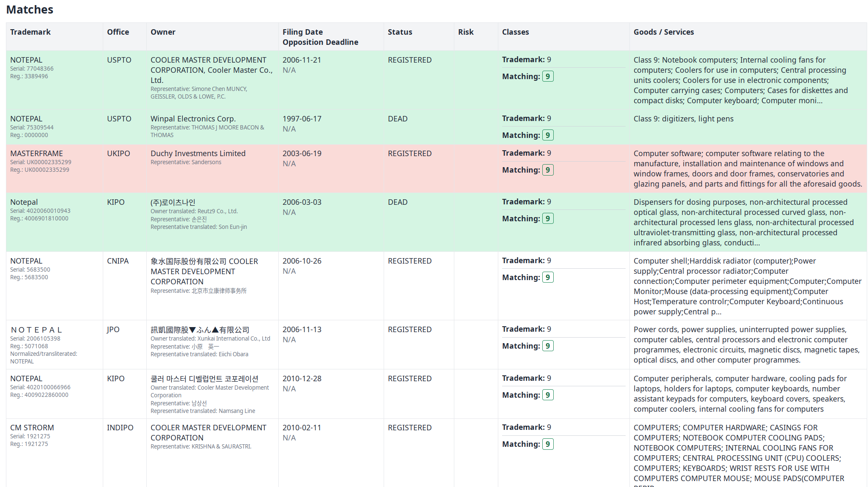The width and height of the screenshot is (868, 487).
Task: Click filing date 2003-06-19
Action: point(302,154)
